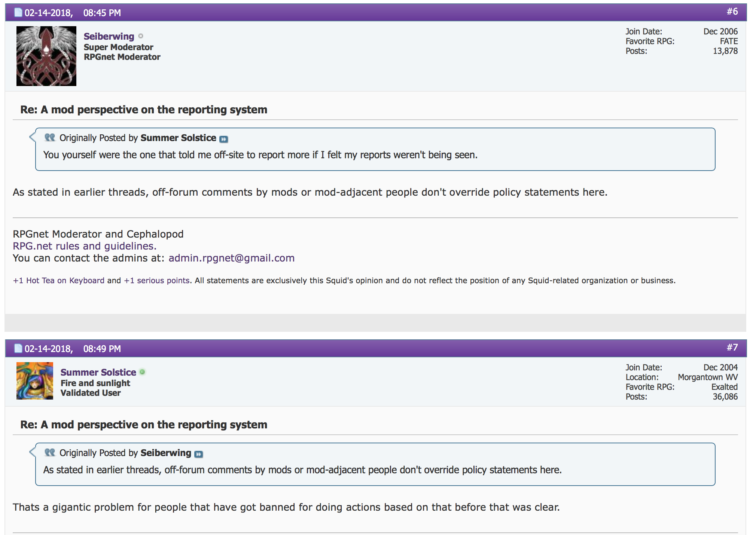Click location 'Morgantown WV'
The image size is (756, 535).
coord(708,377)
